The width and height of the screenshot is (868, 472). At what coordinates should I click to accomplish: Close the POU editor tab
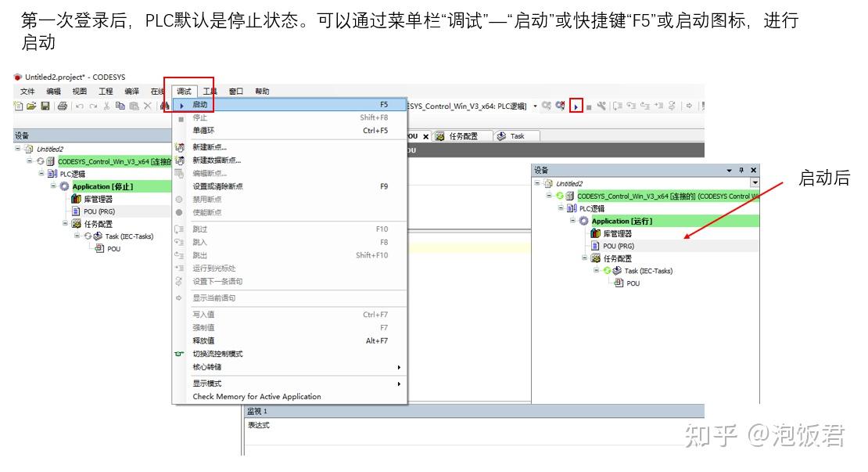pyautogui.click(x=425, y=136)
